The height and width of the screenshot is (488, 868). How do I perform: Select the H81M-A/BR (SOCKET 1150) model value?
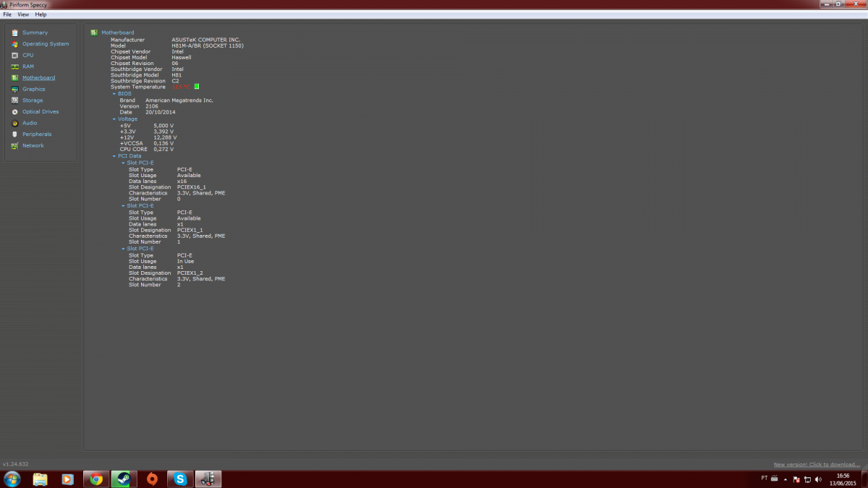[208, 46]
